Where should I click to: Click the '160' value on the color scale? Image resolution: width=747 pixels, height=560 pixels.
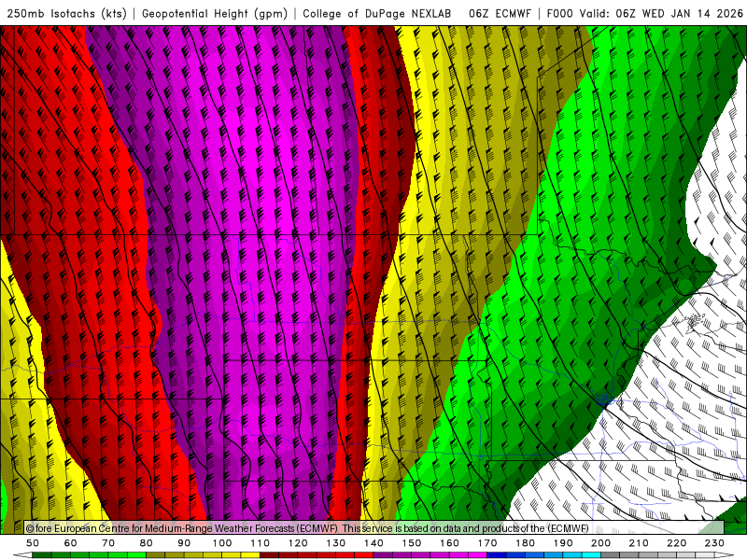tap(449, 543)
